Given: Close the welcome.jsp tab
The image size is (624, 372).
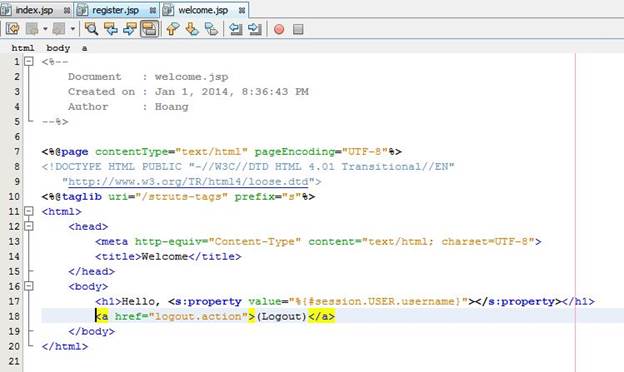Looking at the screenshot, I should [x=242, y=11].
